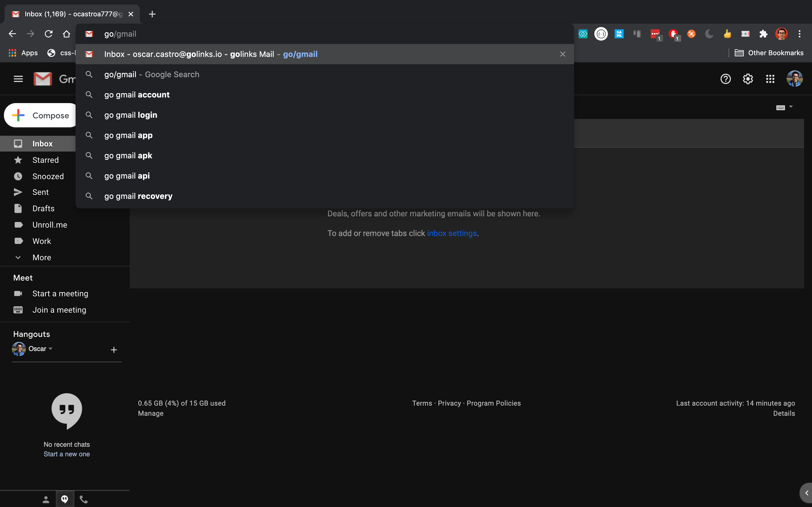Open Oscar Hangouts status dropdown

[x=51, y=349]
